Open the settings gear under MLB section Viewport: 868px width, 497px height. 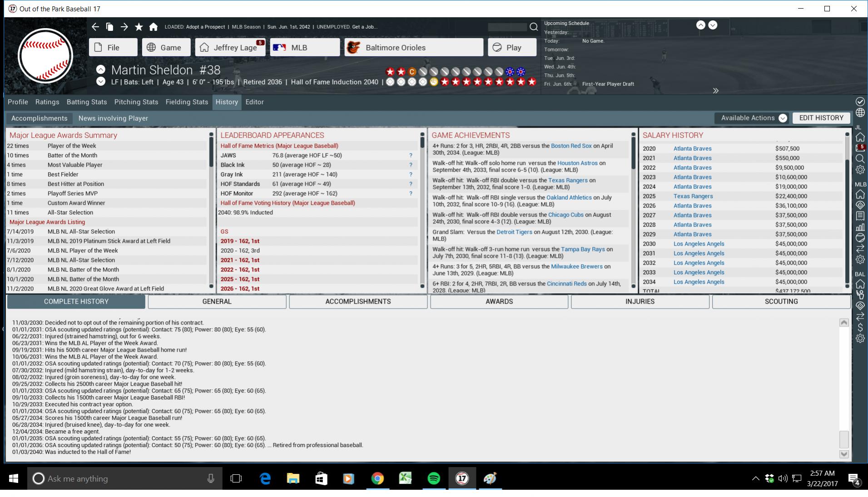pyautogui.click(x=860, y=260)
